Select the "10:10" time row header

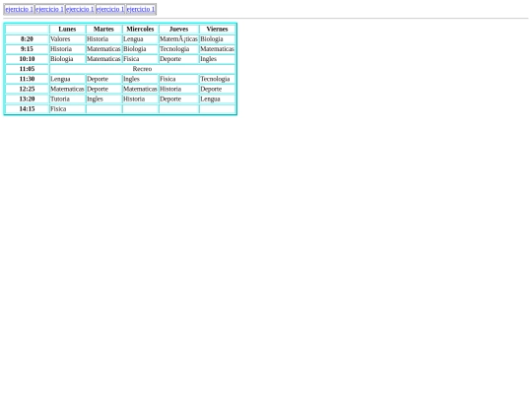27,59
